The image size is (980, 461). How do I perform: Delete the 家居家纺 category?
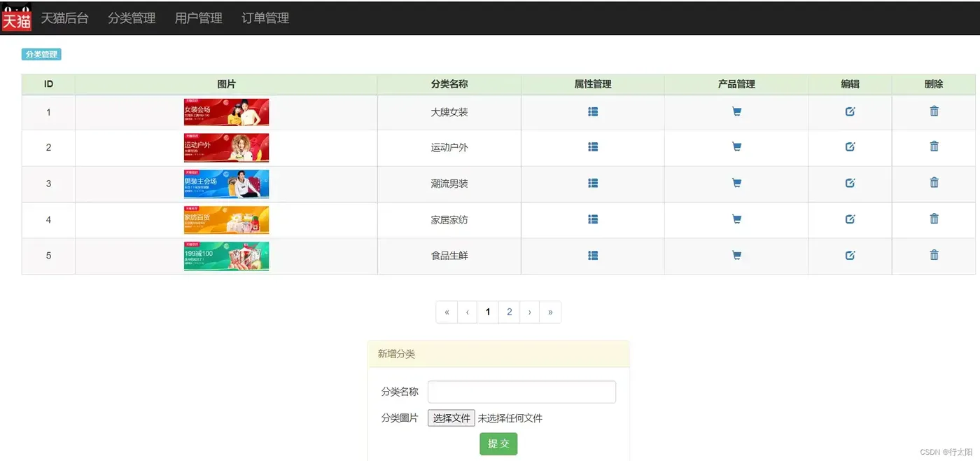click(934, 219)
